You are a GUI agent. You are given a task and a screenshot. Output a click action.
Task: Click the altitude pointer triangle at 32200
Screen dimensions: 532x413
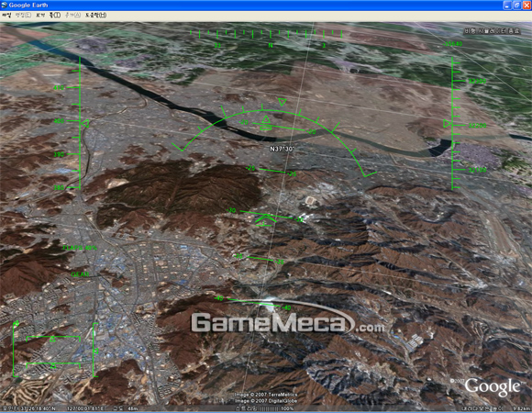tap(448, 124)
